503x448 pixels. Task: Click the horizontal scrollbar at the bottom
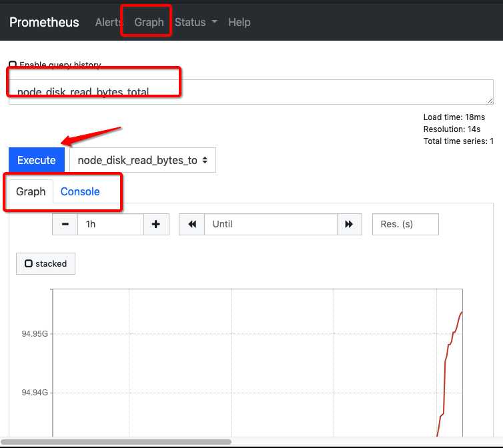(x=116, y=442)
